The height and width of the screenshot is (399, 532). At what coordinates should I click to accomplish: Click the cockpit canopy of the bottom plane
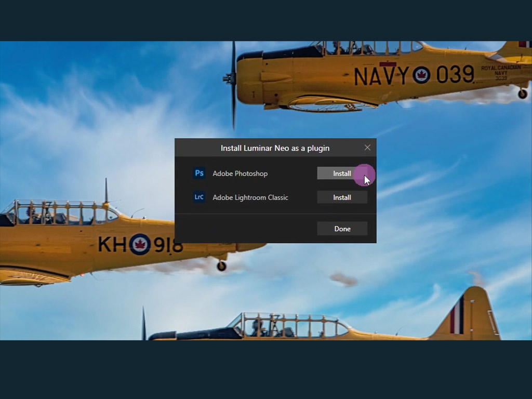click(x=288, y=326)
